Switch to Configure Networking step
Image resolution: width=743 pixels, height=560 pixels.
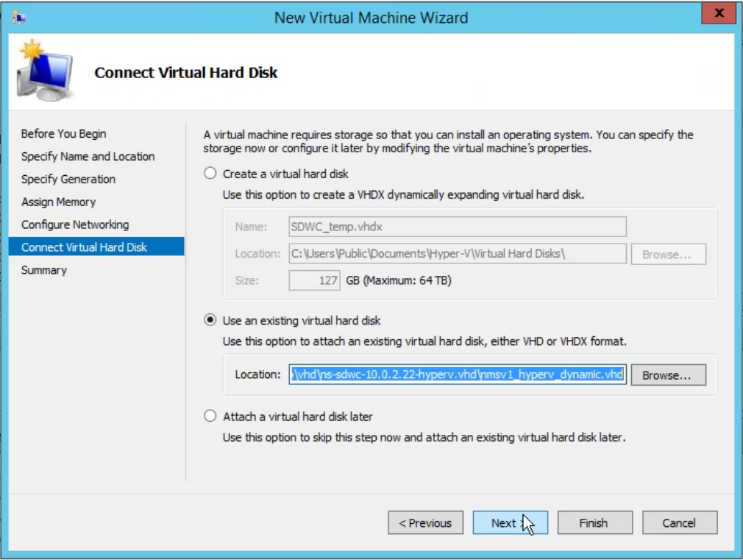(x=75, y=224)
